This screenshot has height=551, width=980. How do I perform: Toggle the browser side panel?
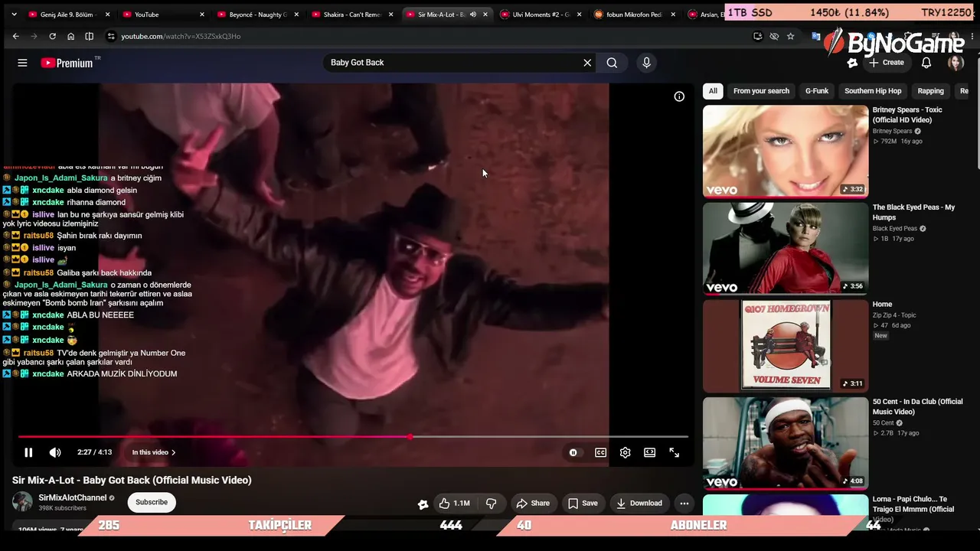pyautogui.click(x=90, y=36)
